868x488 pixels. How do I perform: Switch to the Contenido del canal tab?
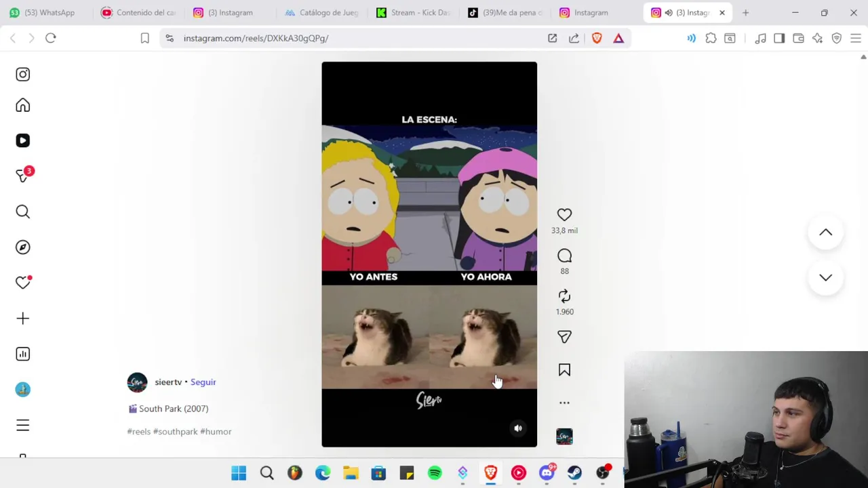(139, 12)
